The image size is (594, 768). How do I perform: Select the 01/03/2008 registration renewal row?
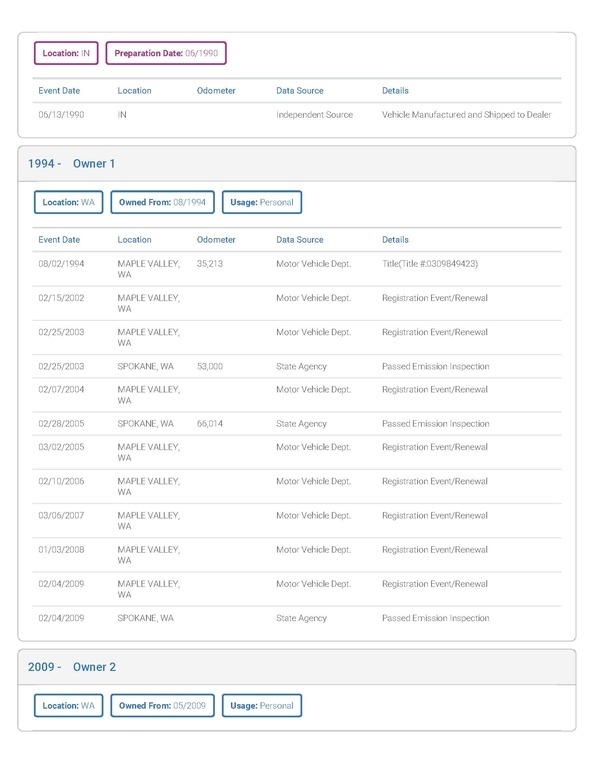tap(297, 555)
